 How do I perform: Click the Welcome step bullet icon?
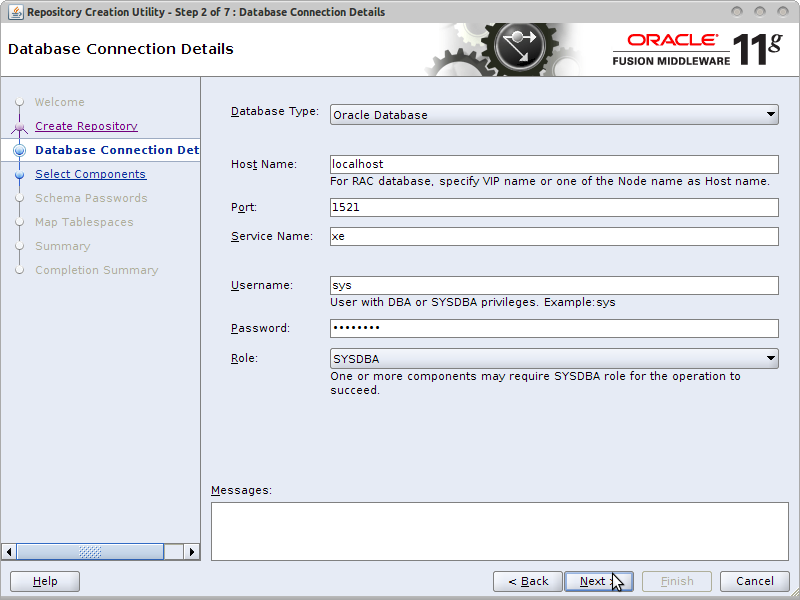tap(19, 102)
